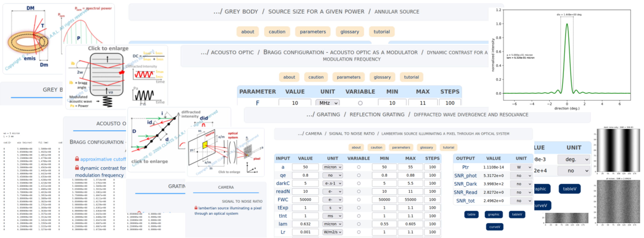Click the small tableV button under Camera outputs
The image size is (644, 238).
click(x=517, y=214)
